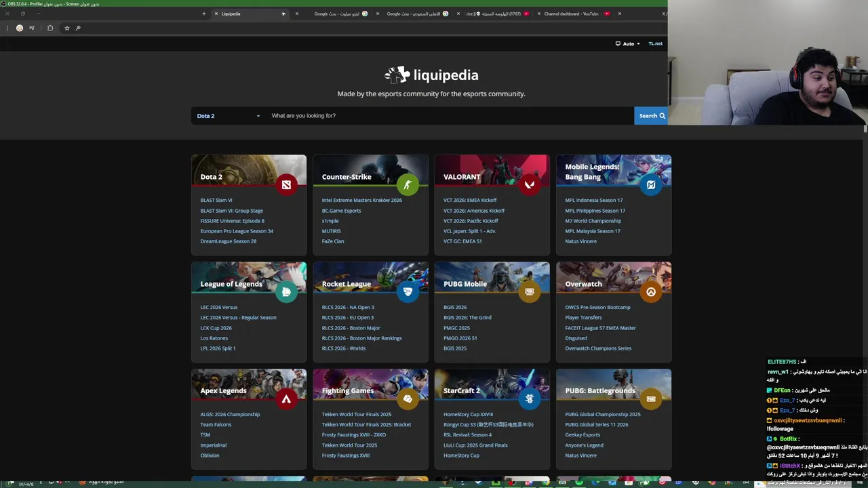Viewport: 868px width, 488px height.
Task: Open the Apex Legends red icon
Action: click(x=286, y=399)
